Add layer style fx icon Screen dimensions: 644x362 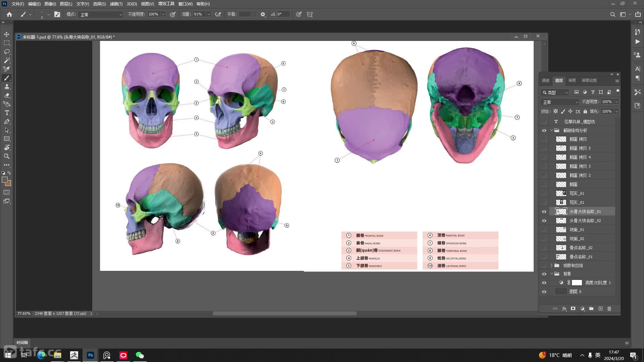[564, 309]
